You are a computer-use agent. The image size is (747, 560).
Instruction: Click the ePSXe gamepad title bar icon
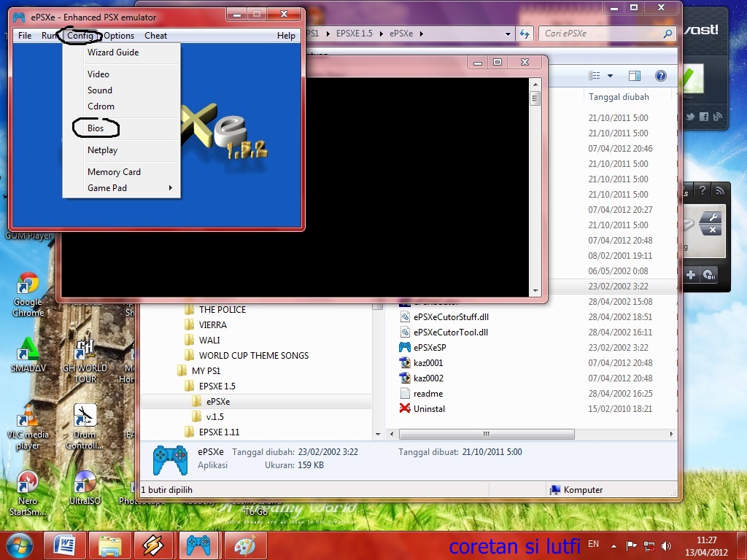click(x=19, y=17)
